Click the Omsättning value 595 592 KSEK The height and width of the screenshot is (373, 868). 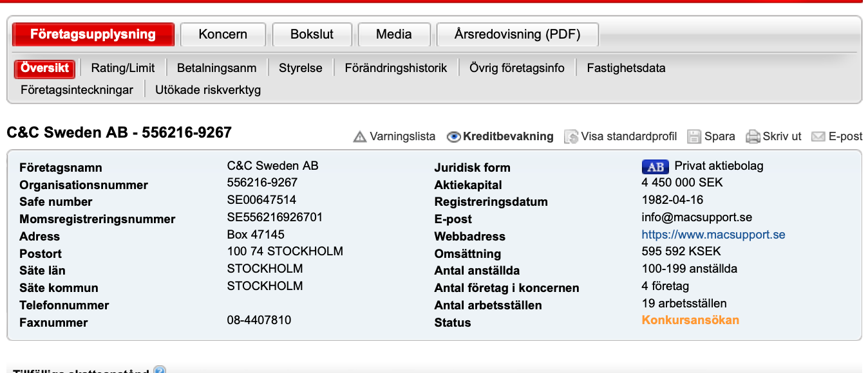click(x=681, y=251)
